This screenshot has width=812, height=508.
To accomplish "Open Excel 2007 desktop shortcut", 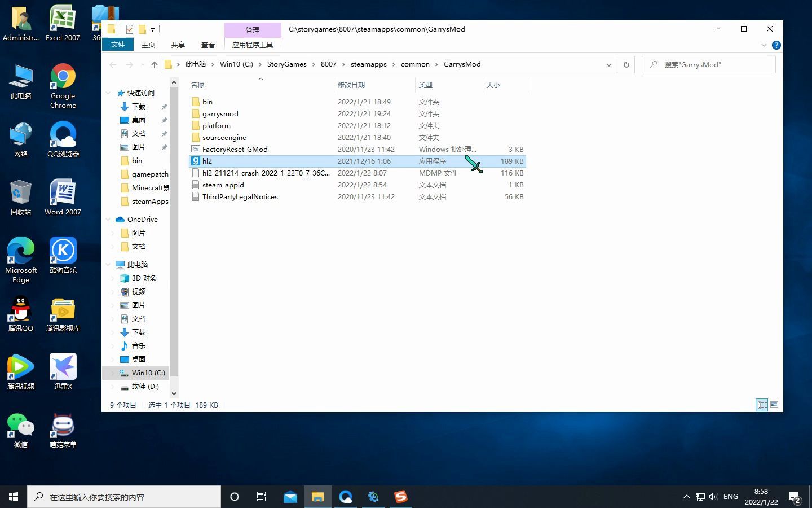I will [x=63, y=23].
